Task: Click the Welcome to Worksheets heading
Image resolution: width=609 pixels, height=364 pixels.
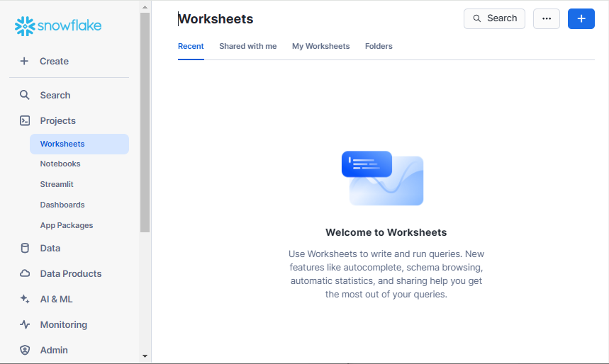Action: 386,232
